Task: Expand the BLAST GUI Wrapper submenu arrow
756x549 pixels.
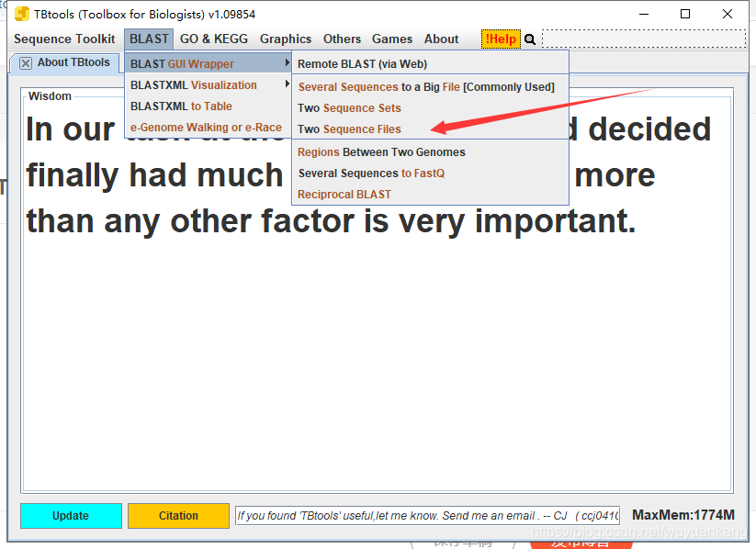Action: coord(287,63)
